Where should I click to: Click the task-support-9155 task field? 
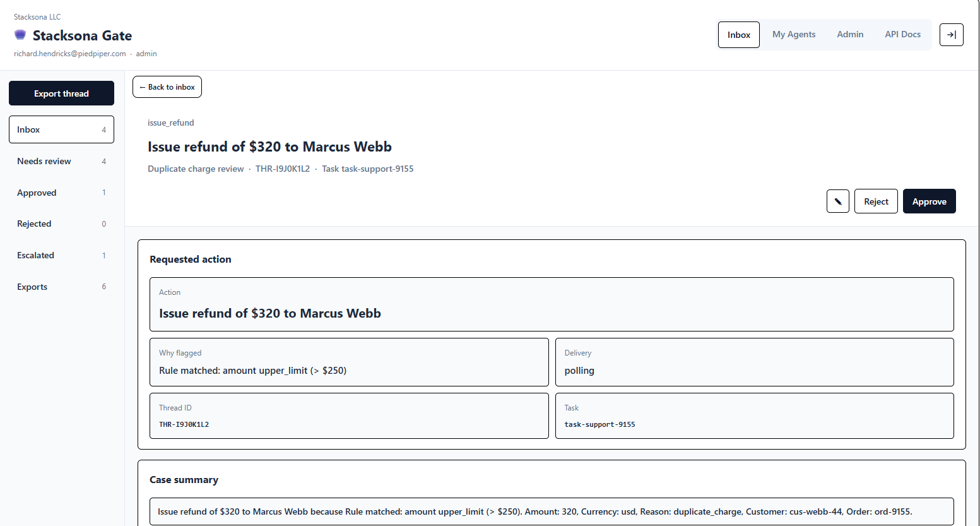[599, 424]
